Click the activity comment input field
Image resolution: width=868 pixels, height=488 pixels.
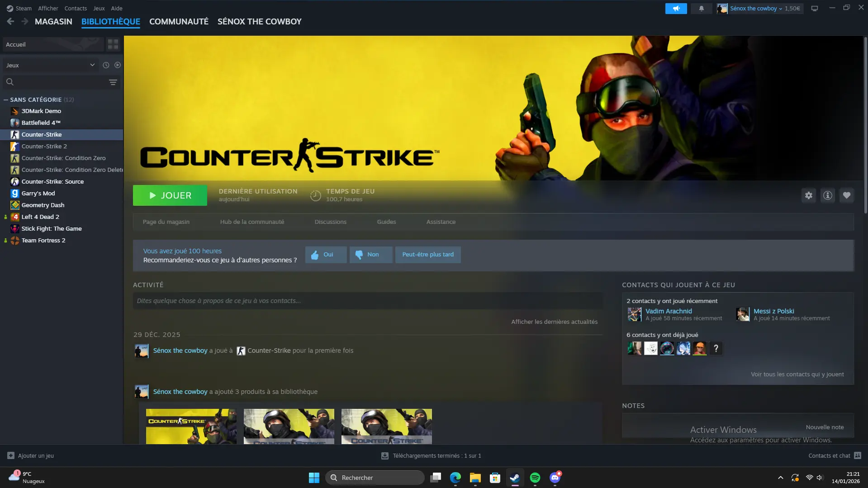[367, 301]
